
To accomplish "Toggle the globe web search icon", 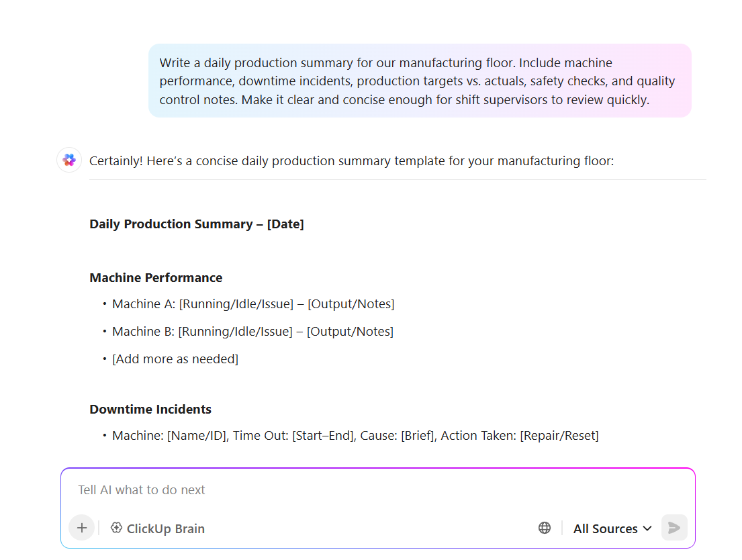I will pyautogui.click(x=545, y=528).
